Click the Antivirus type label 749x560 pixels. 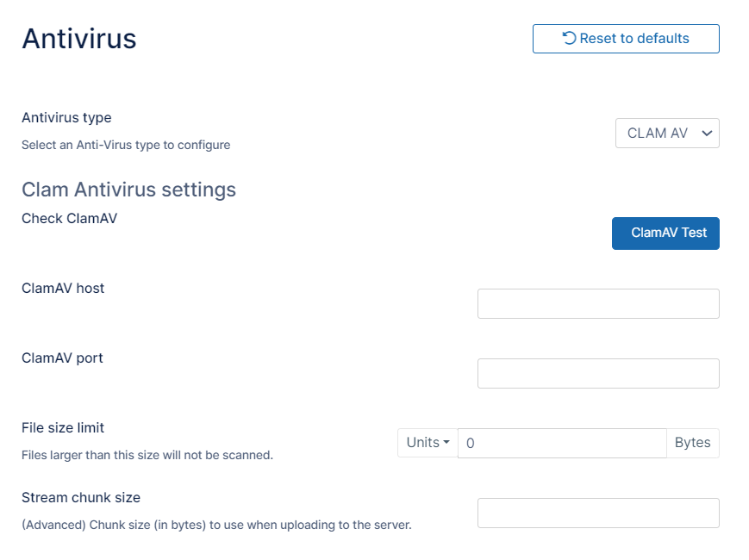(x=66, y=117)
